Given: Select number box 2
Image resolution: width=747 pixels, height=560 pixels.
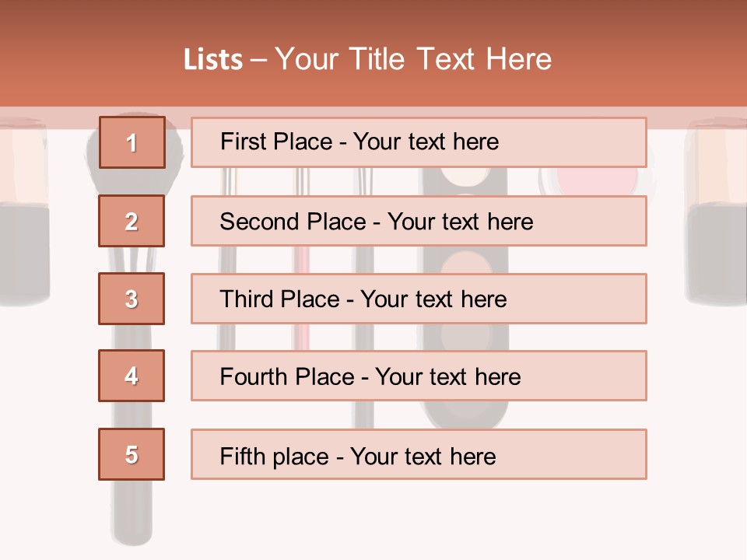Looking at the screenshot, I should [132, 221].
